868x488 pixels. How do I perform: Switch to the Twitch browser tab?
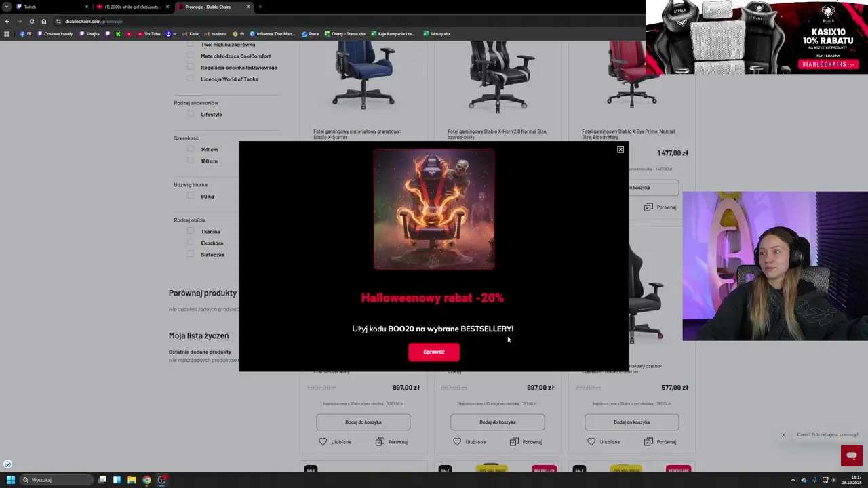pyautogui.click(x=53, y=7)
